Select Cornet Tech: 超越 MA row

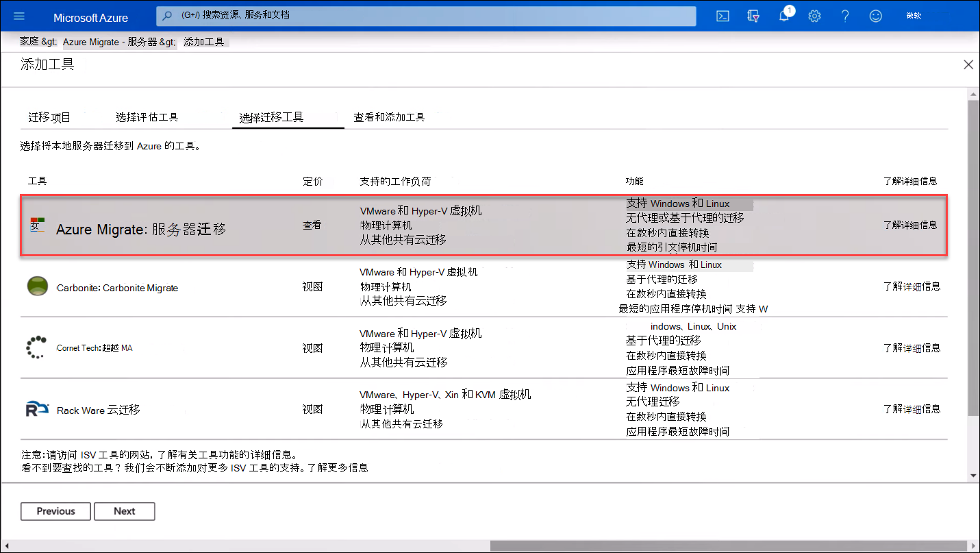coord(483,347)
